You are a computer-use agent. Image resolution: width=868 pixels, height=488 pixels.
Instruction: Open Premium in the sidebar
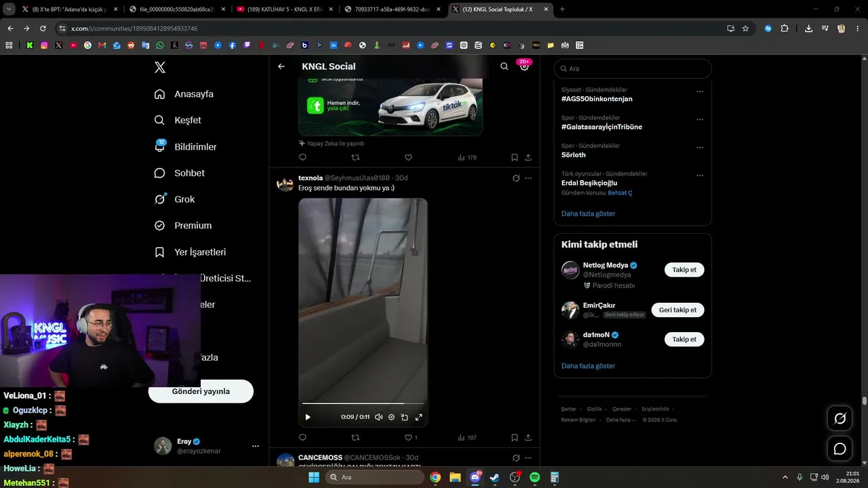tap(183, 226)
